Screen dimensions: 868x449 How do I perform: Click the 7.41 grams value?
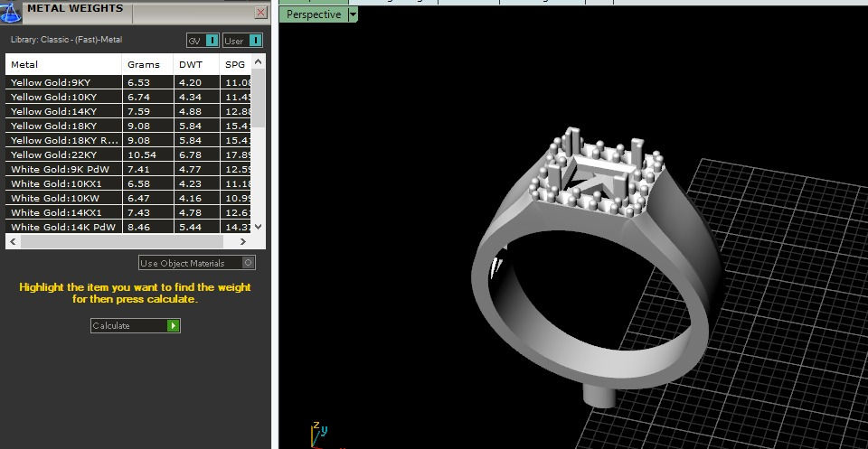tap(138, 169)
